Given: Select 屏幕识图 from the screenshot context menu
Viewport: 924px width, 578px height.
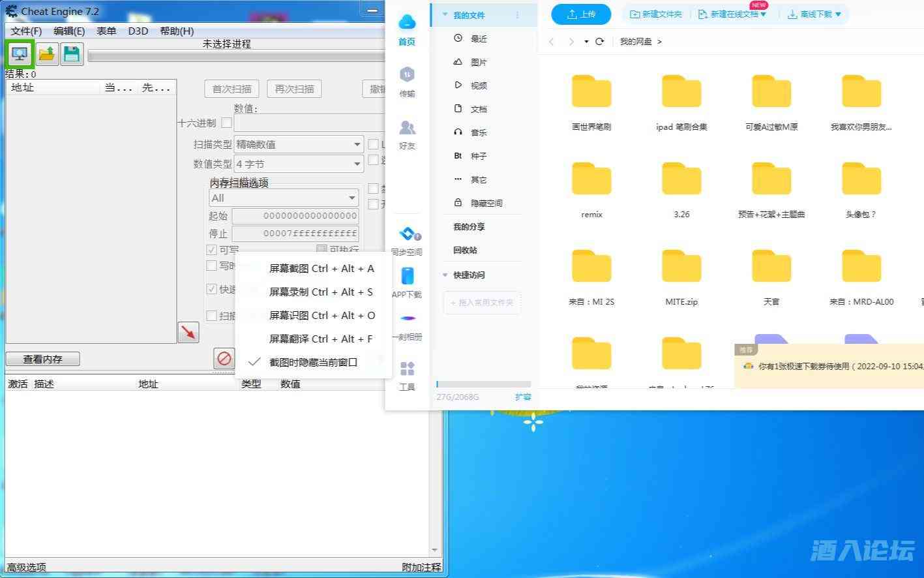Looking at the screenshot, I should (320, 315).
